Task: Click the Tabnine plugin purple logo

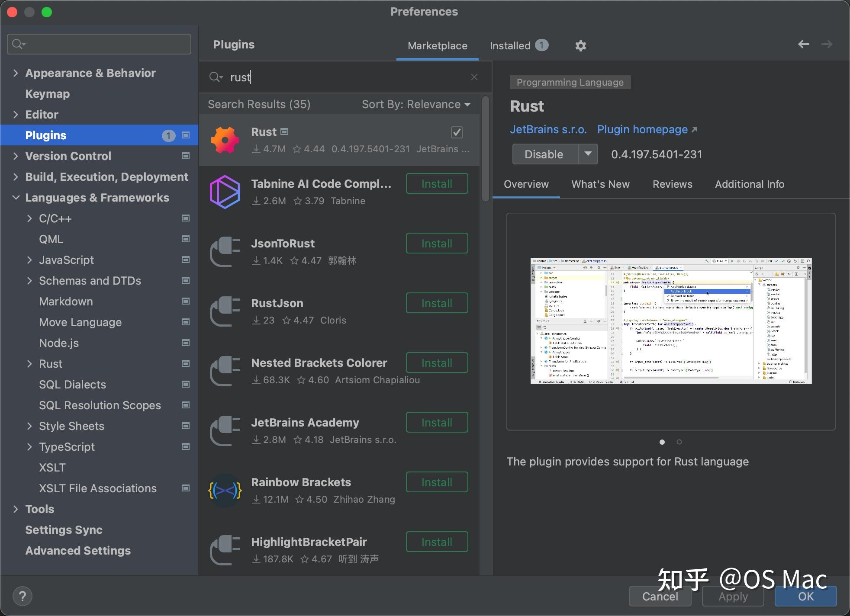Action: click(225, 192)
